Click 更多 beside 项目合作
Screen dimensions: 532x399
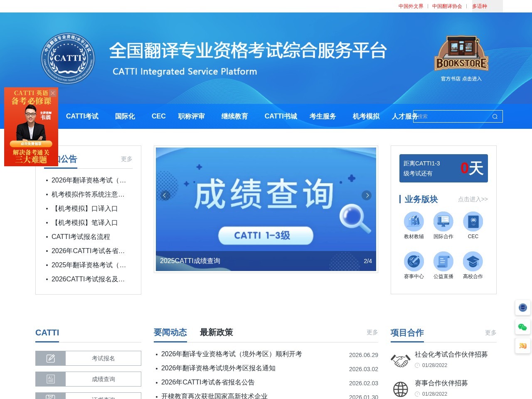click(491, 332)
